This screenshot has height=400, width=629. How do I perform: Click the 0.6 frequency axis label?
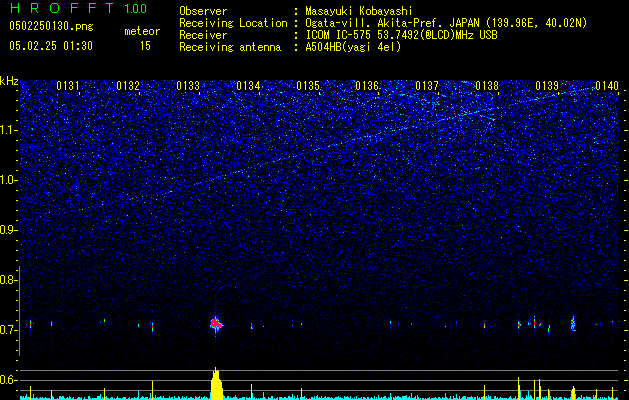[x=8, y=380]
